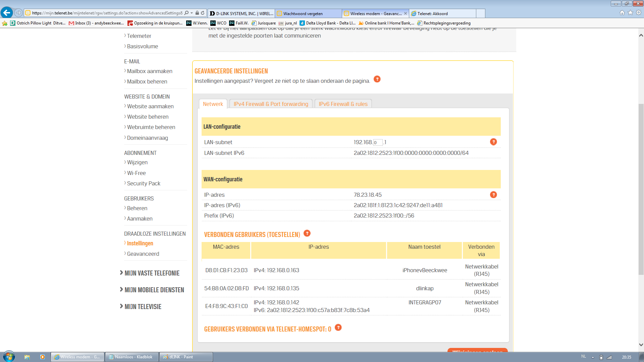Open Windows Explorer from taskbar
Image resolution: width=644 pixels, height=362 pixels.
coord(27,357)
